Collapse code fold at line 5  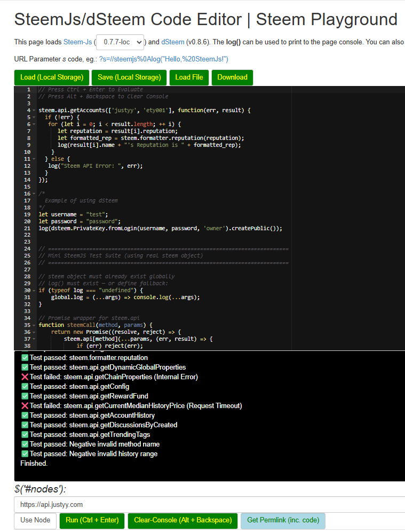[34, 117]
